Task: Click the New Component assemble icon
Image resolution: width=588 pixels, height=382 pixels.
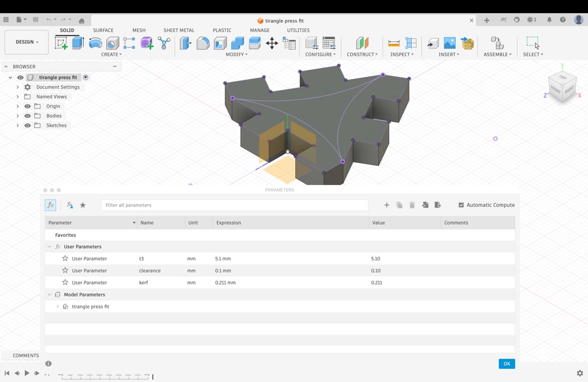Action: pos(497,43)
